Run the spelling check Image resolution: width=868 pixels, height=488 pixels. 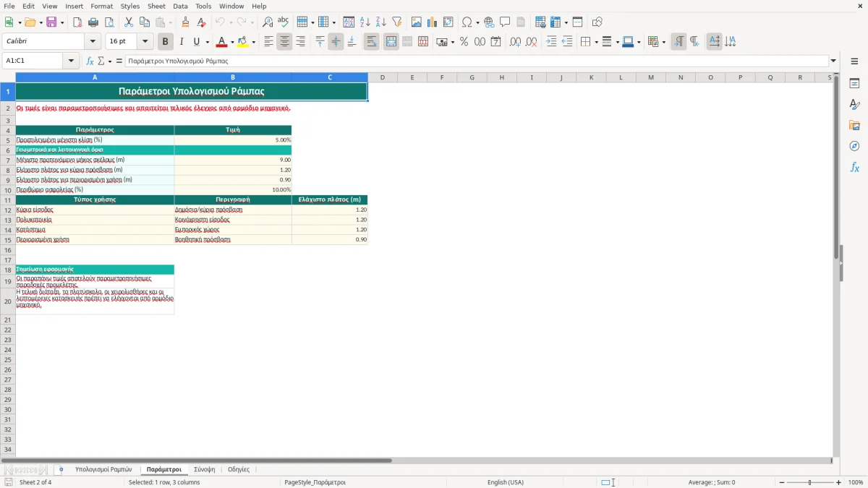[284, 22]
